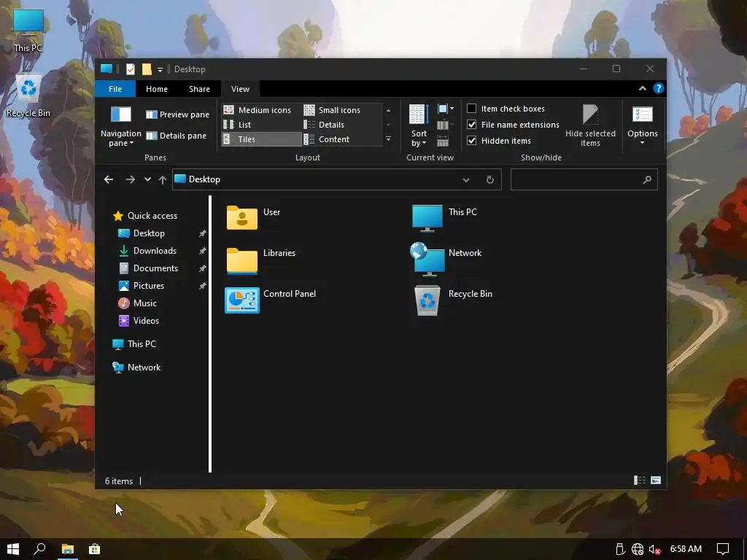Select the Recycle Bin tile in file list
Screen dimensions: 747x560
(453, 300)
